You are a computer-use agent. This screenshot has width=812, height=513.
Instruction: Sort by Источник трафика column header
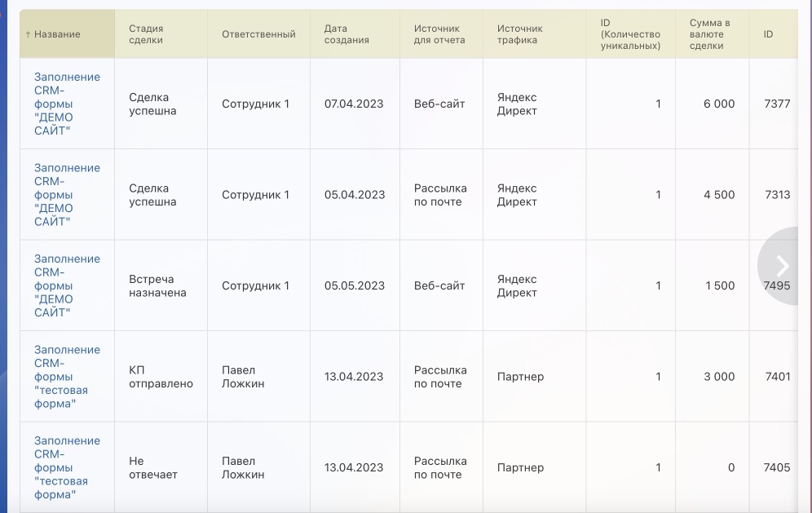(x=520, y=34)
